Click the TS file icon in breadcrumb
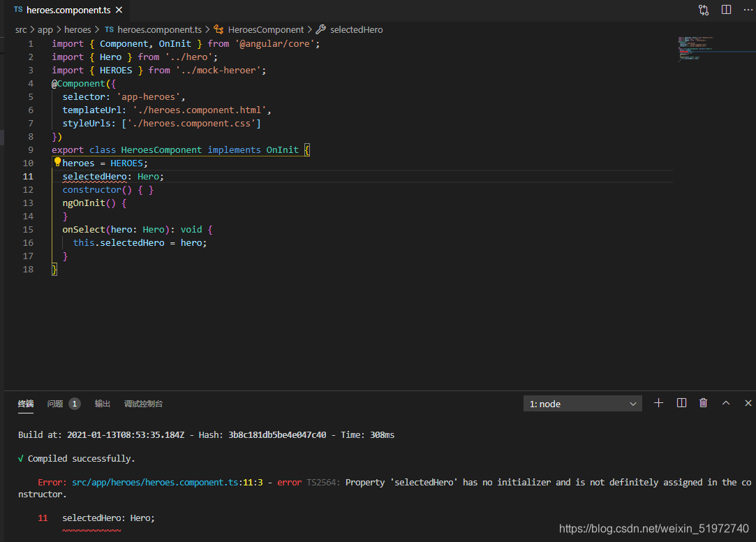Screen dimensions: 756x542 [110, 29]
